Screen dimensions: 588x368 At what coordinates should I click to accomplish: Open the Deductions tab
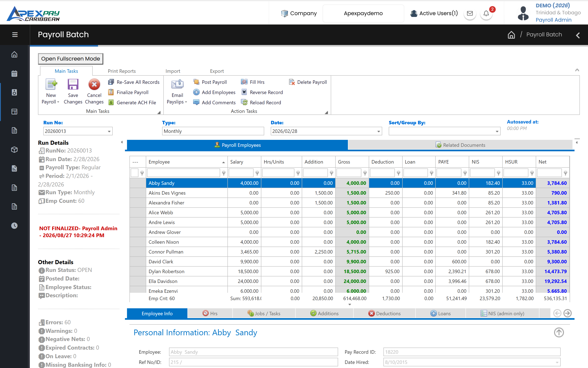384,313
